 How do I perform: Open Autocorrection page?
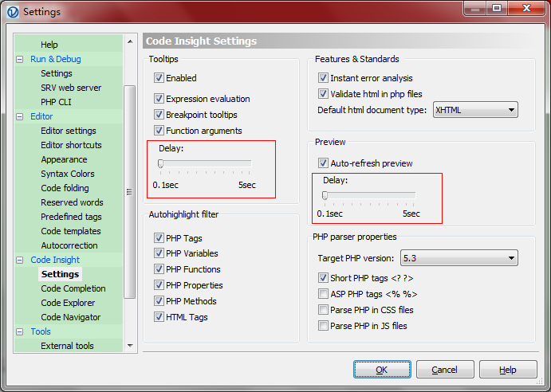pyautogui.click(x=69, y=245)
